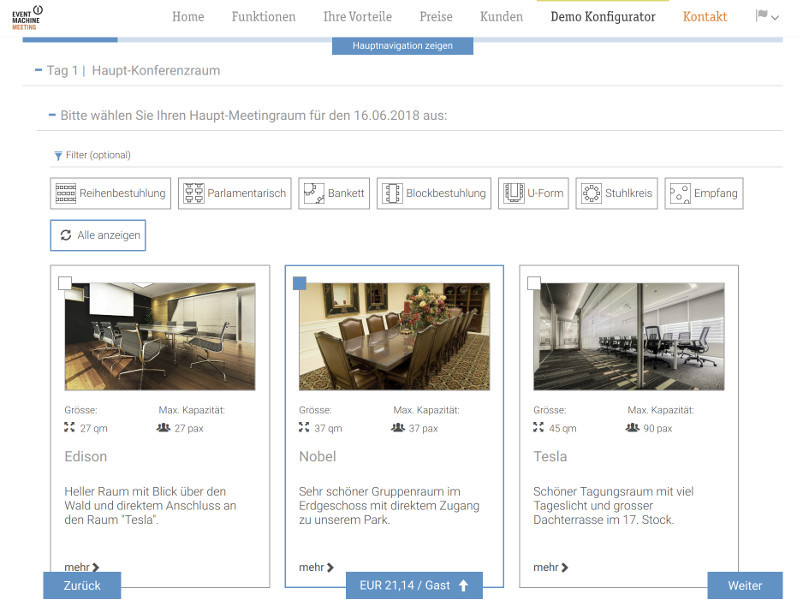Choose the Bankett seating filter
Screen dimensions: 800x600
point(334,193)
